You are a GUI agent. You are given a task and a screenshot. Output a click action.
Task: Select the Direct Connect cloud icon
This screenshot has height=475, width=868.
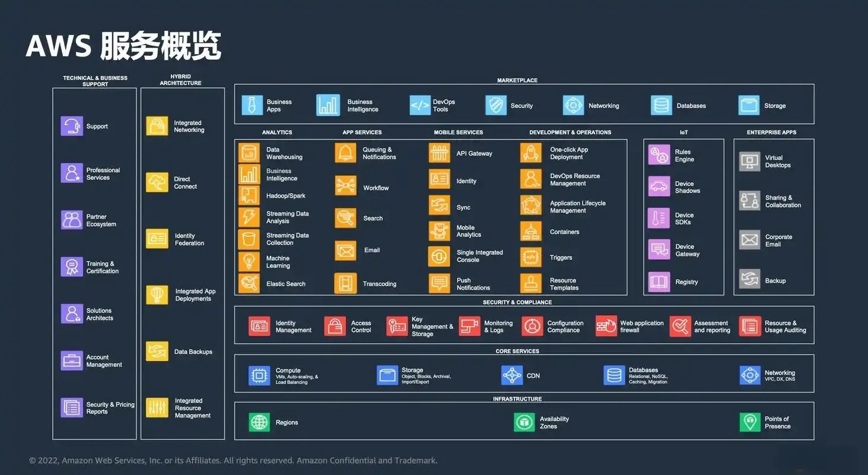click(157, 182)
